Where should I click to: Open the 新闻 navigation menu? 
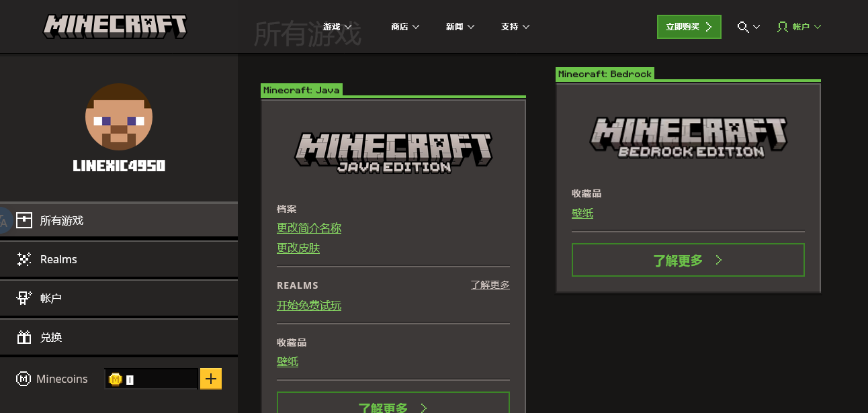460,27
